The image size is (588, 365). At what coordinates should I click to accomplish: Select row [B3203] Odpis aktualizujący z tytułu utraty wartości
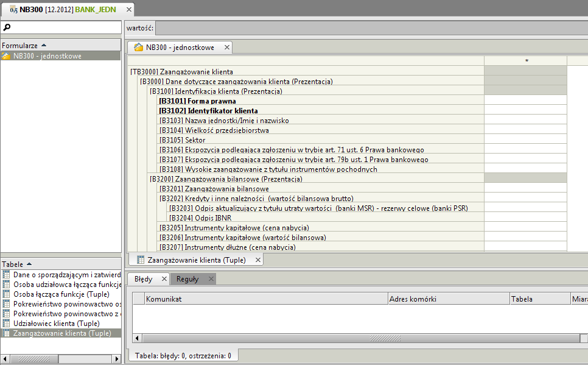(326, 208)
